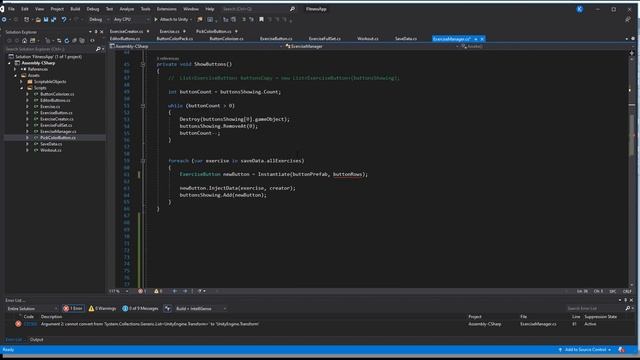Toggle the 1 Error filter
This screenshot has width=640, height=360.
pyautogui.click(x=73, y=309)
